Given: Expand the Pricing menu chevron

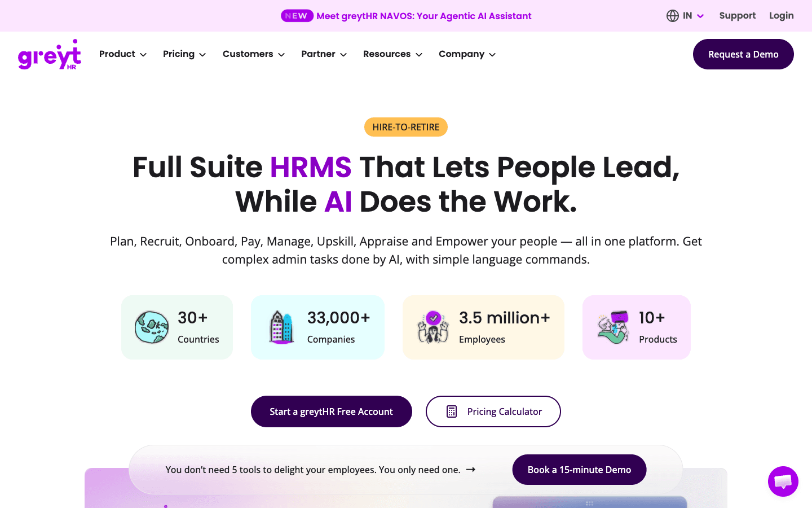Looking at the screenshot, I should 202,55.
